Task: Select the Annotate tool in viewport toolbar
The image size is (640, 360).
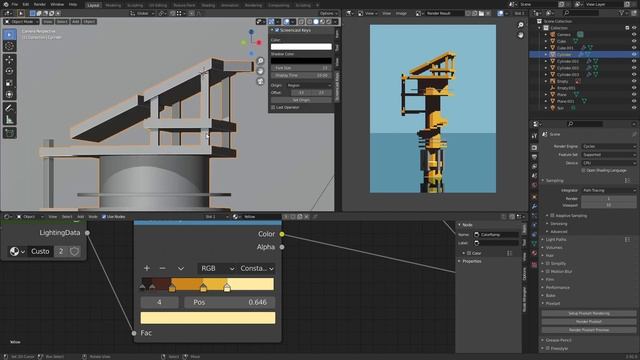Action: (x=9, y=108)
